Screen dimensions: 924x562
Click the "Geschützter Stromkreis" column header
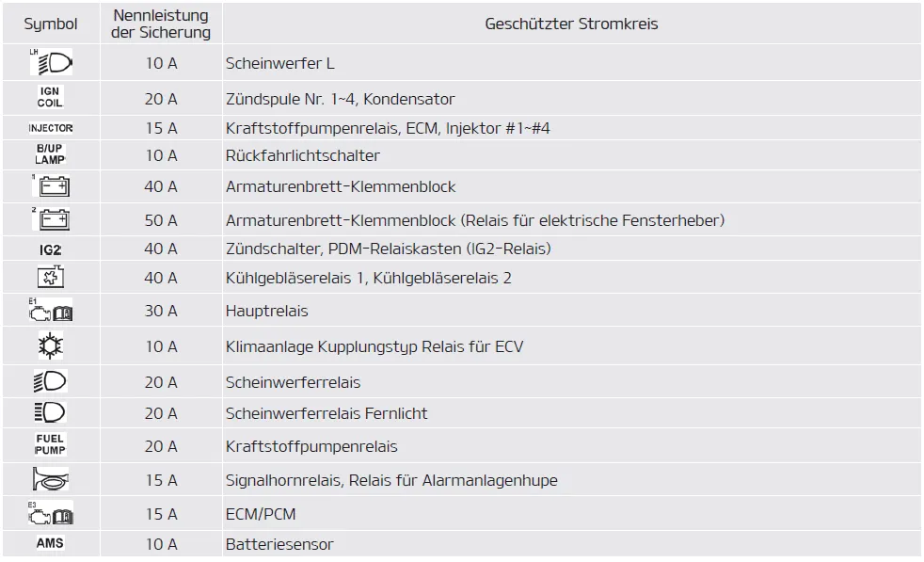[x=571, y=24]
